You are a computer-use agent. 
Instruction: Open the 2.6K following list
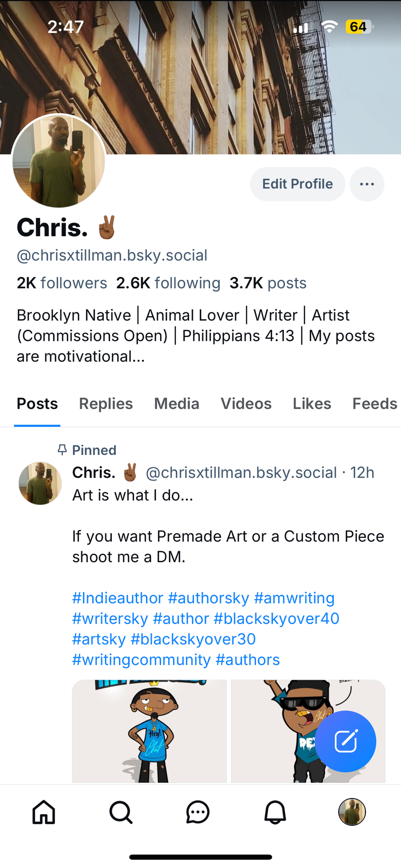(x=168, y=283)
